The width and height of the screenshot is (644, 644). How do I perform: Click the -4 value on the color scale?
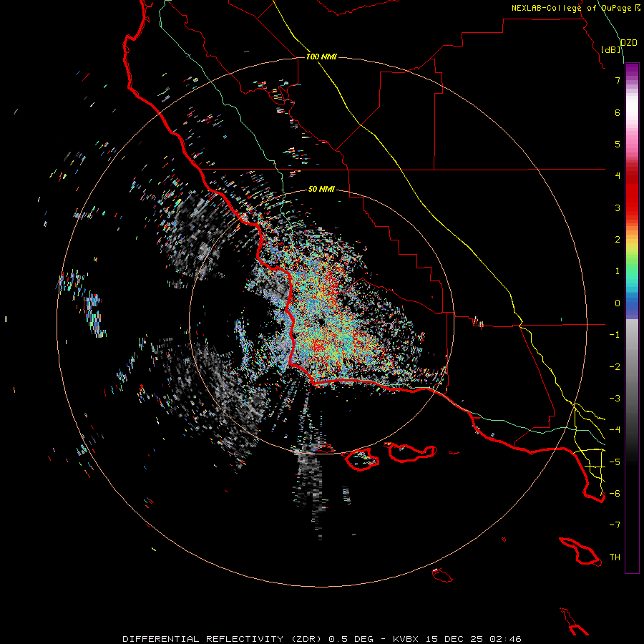615,430
